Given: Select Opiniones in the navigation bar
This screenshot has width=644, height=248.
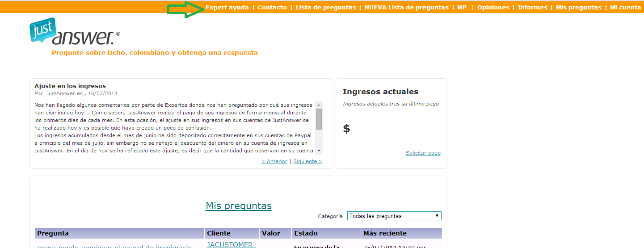Looking at the screenshot, I should 493,8.
